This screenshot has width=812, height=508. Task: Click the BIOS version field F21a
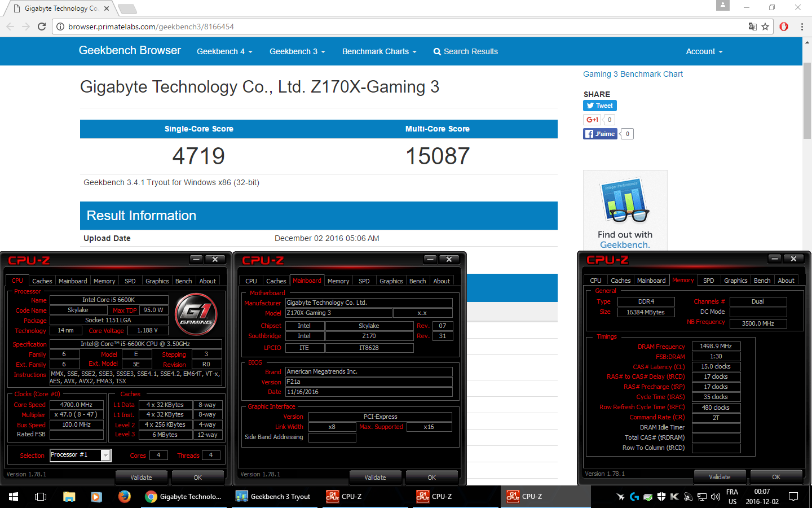(369, 382)
